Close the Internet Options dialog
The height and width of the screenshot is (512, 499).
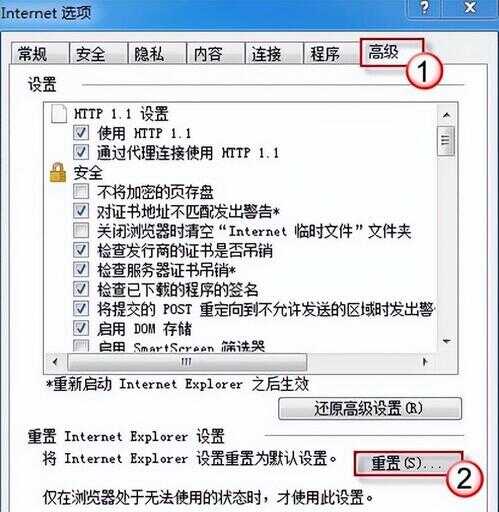pyautogui.click(x=470, y=7)
